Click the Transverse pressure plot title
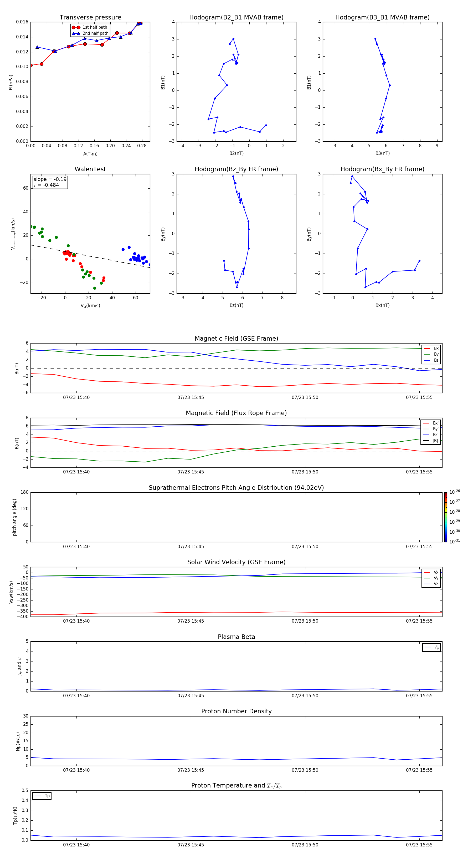The width and height of the screenshot is (473, 868). pyautogui.click(x=90, y=18)
